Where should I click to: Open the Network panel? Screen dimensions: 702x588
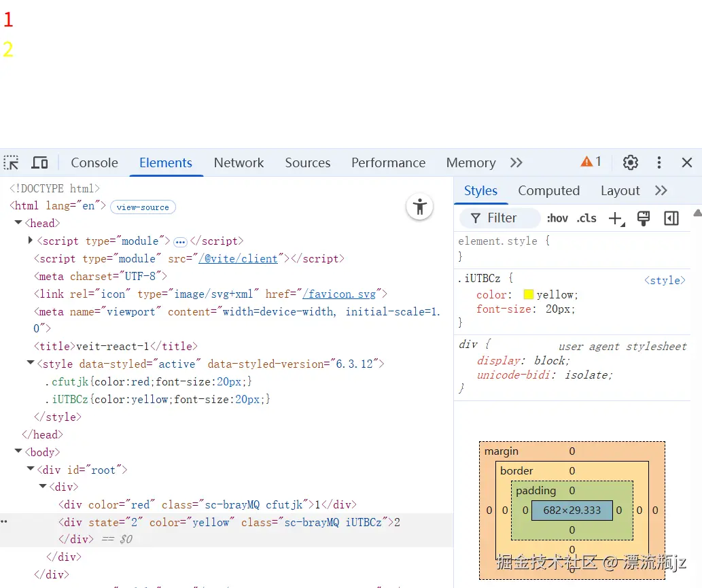239,162
